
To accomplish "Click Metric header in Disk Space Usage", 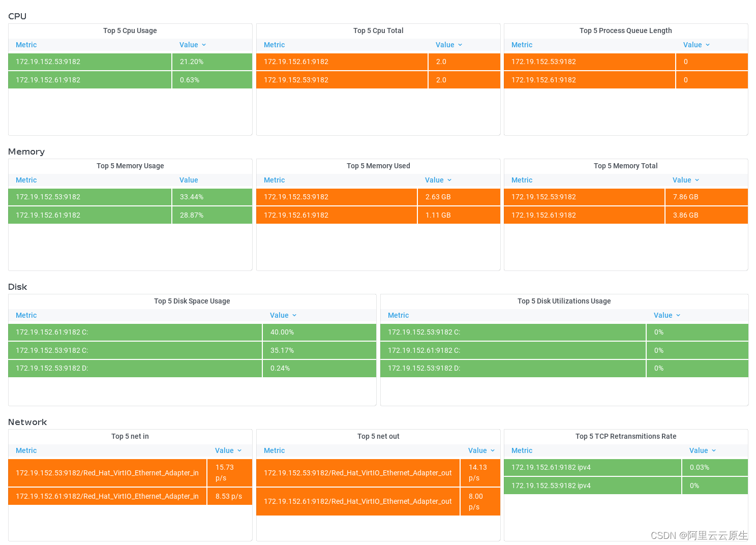I will point(26,315).
